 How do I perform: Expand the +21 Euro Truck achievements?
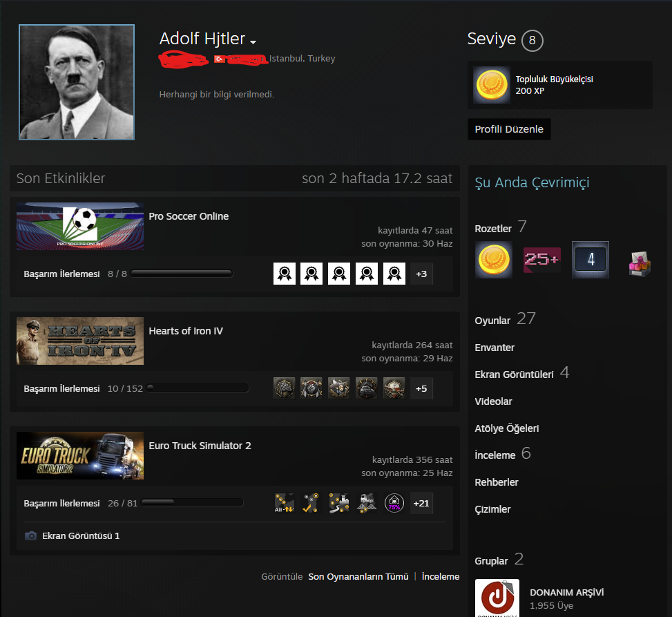pyautogui.click(x=421, y=503)
